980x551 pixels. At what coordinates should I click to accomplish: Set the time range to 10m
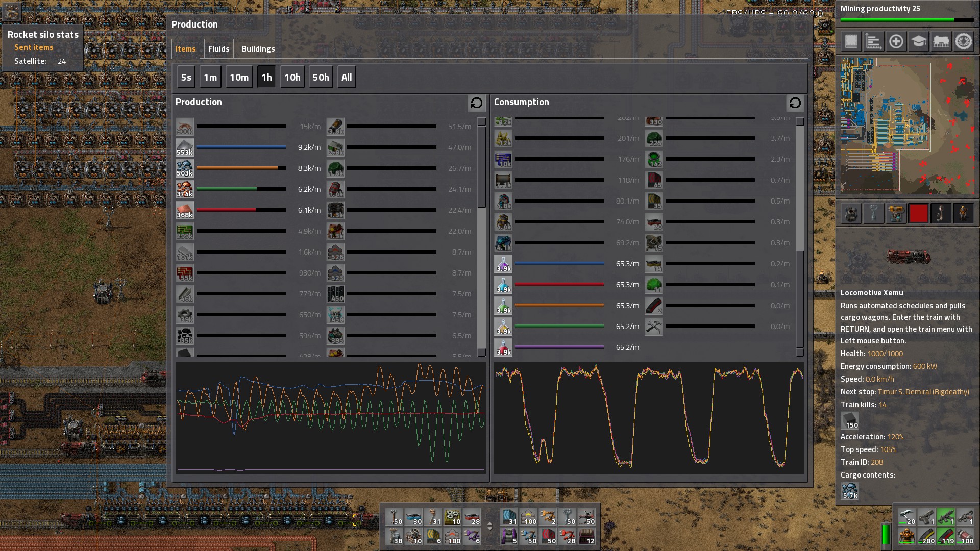[239, 78]
